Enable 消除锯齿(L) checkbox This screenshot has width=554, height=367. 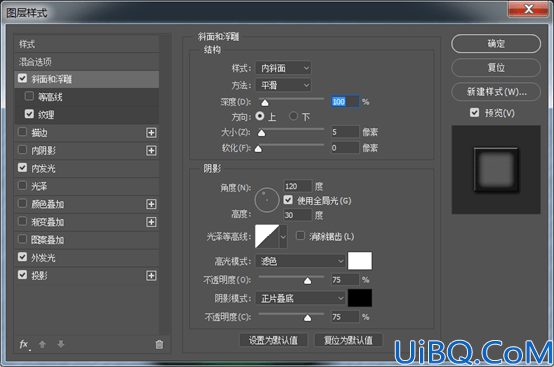coord(300,236)
